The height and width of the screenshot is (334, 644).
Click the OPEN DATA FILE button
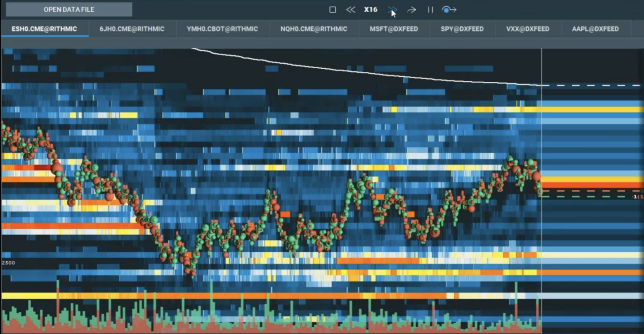69,9
